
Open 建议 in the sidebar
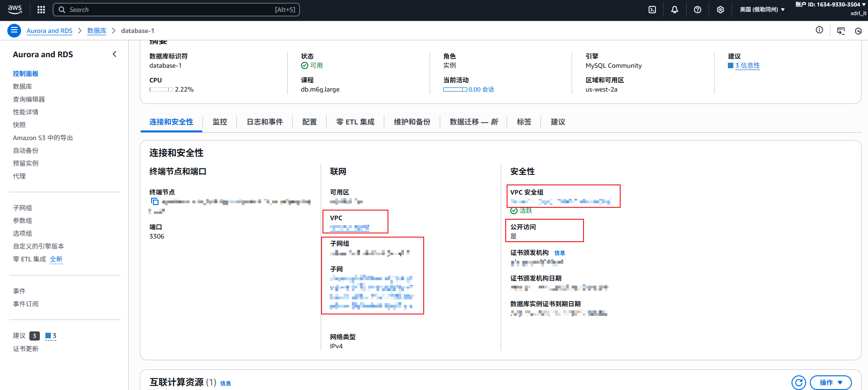pos(19,336)
